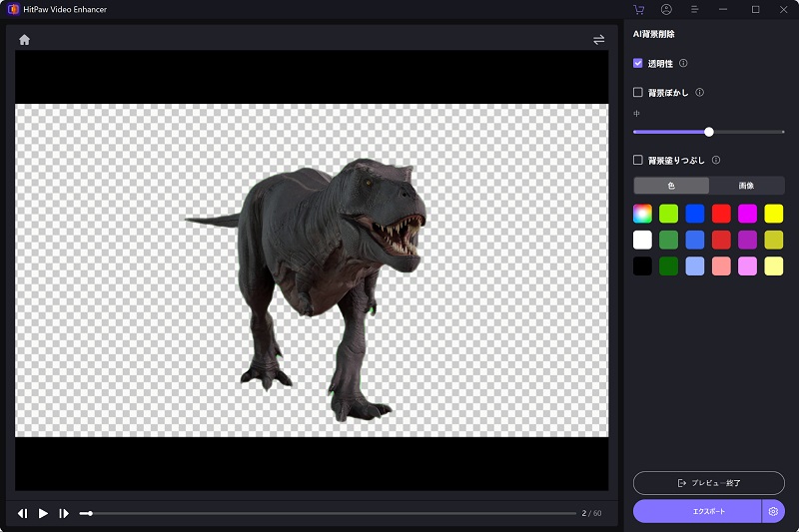The height and width of the screenshot is (532, 799).
Task: Select the dark green swatch in bottom row
Action: pos(668,266)
